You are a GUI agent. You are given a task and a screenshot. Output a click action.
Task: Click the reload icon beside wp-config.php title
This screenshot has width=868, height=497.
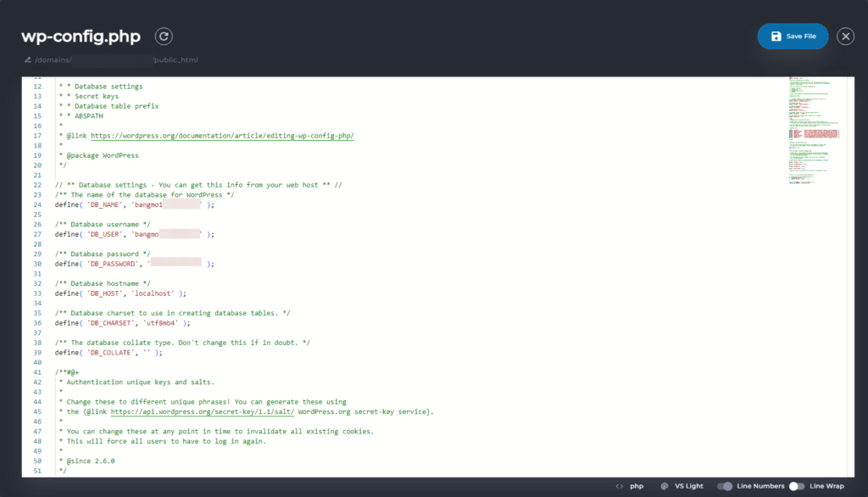pyautogui.click(x=164, y=36)
